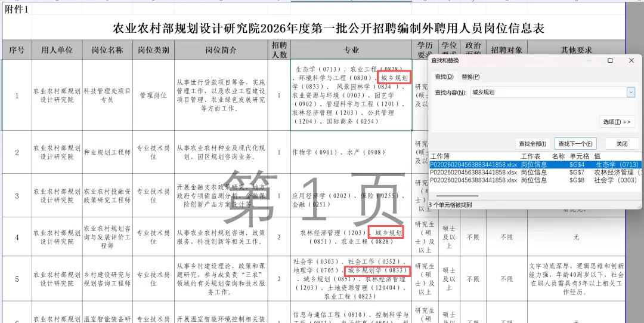
Task: Select the 查找(D) tab
Action: tap(444, 76)
